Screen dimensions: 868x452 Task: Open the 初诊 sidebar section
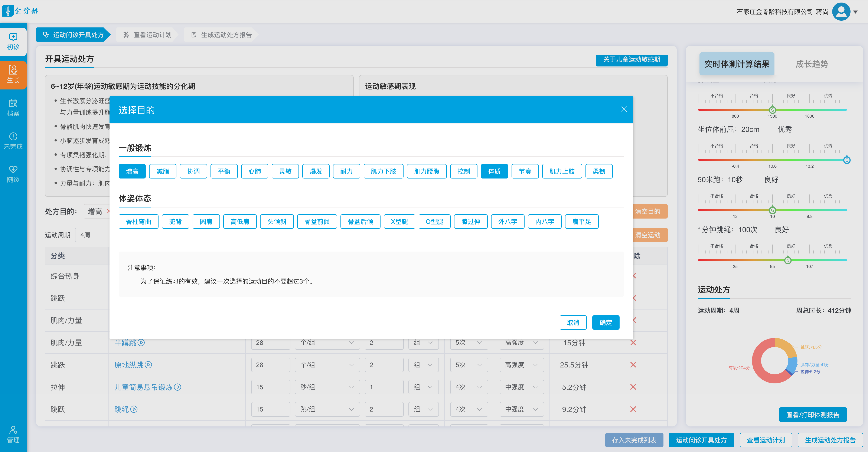coord(13,42)
